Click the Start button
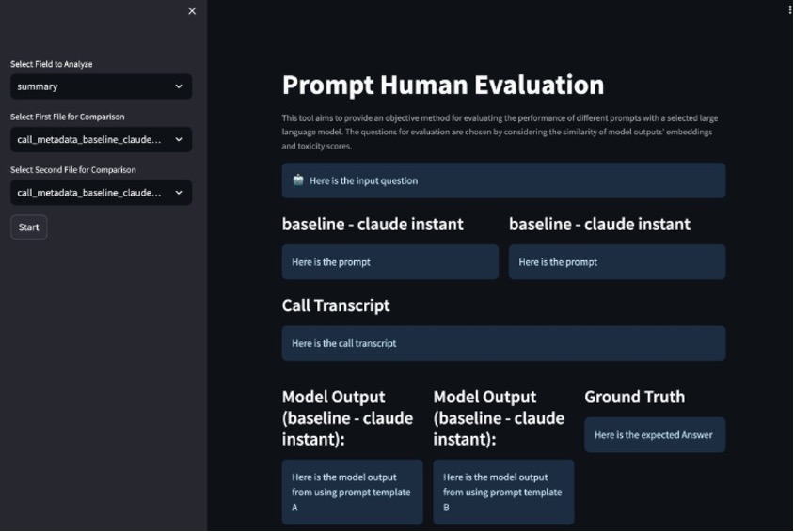This screenshot has width=794, height=532. click(x=29, y=227)
